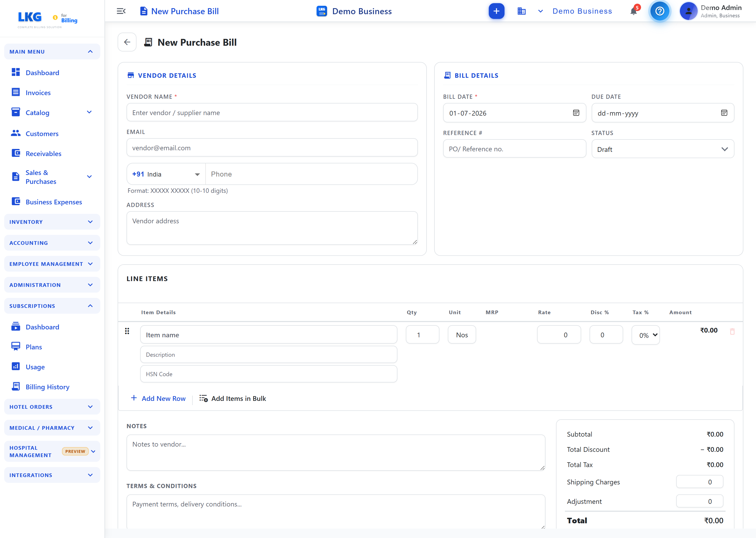Viewport: 756px width, 538px height.
Task: Expand the Inventory section
Action: pos(52,222)
